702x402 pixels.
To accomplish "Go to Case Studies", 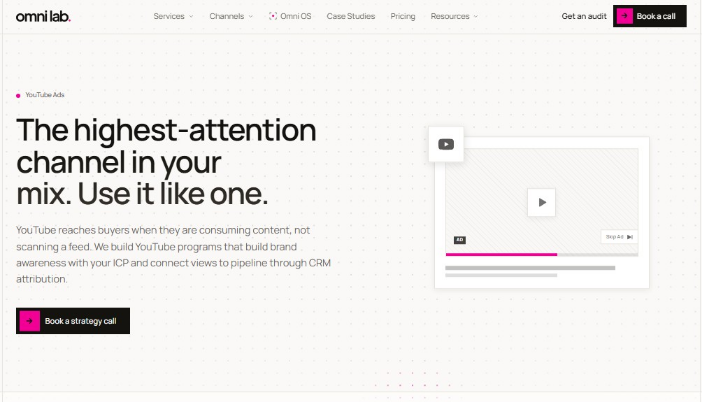I will (x=351, y=16).
